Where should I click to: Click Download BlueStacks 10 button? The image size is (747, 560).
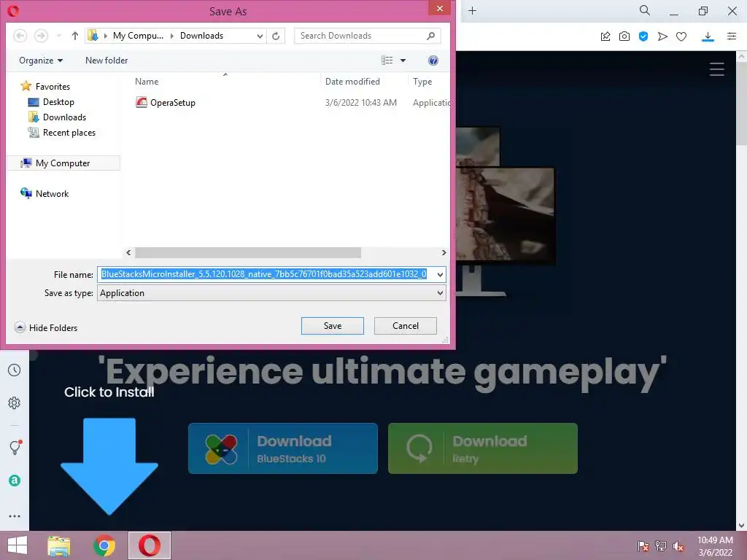pyautogui.click(x=283, y=448)
